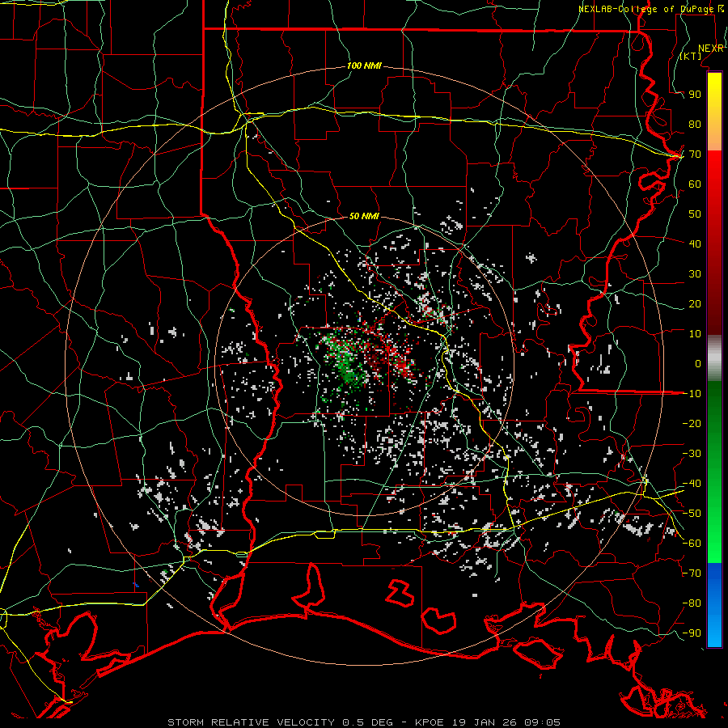Click the '10' label on the velocity scale

click(695, 334)
